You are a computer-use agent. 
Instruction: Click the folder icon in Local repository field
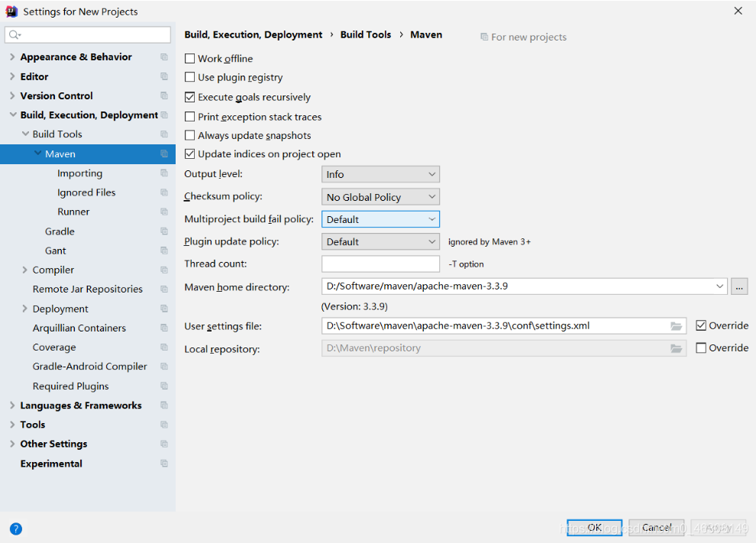click(x=676, y=348)
